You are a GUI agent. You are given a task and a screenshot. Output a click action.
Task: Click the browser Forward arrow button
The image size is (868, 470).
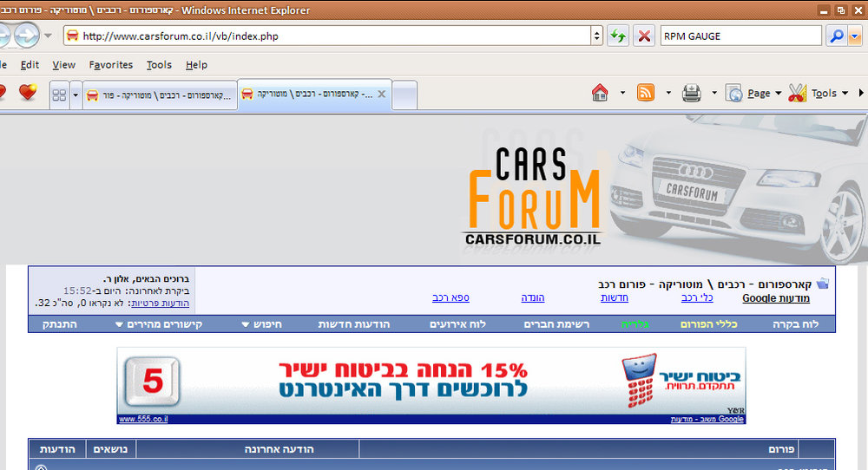click(26, 36)
